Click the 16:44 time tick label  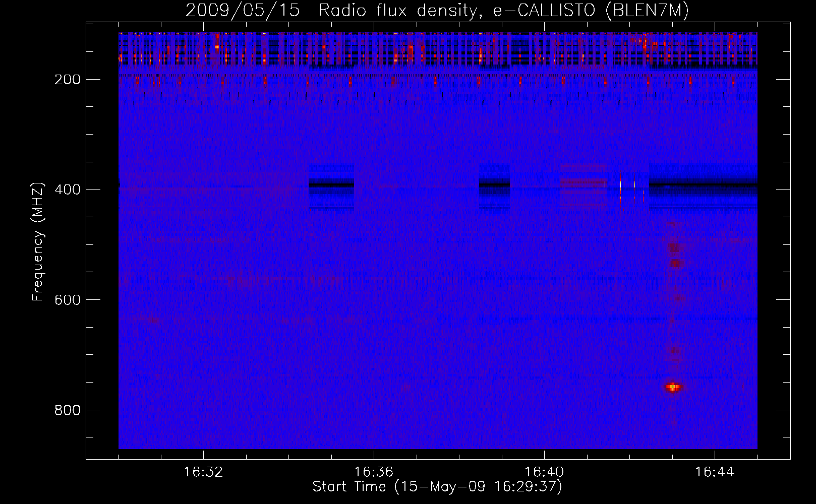click(715, 472)
